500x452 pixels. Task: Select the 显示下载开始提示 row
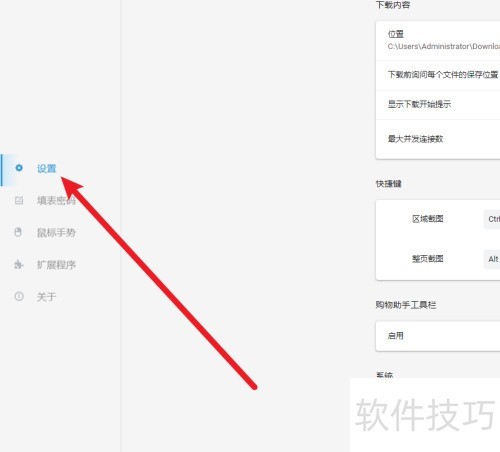(438, 104)
